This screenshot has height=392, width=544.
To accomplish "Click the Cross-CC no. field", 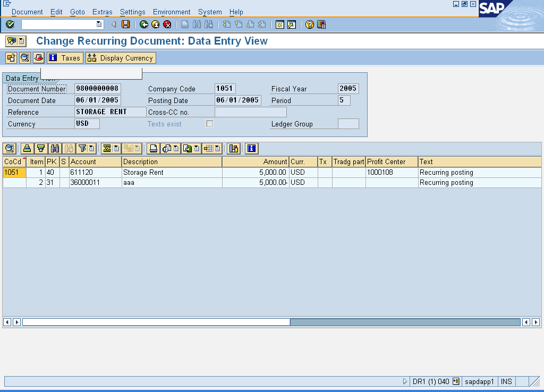I will click(x=251, y=112).
